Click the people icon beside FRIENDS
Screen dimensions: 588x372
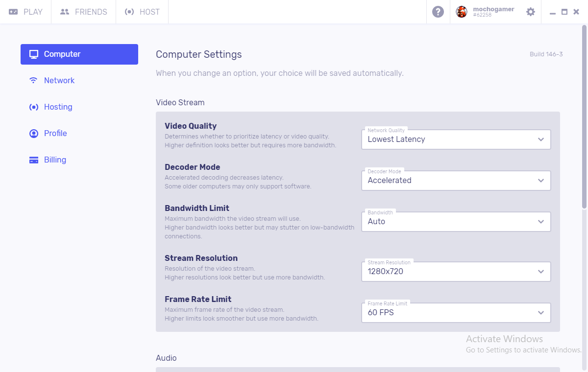65,12
